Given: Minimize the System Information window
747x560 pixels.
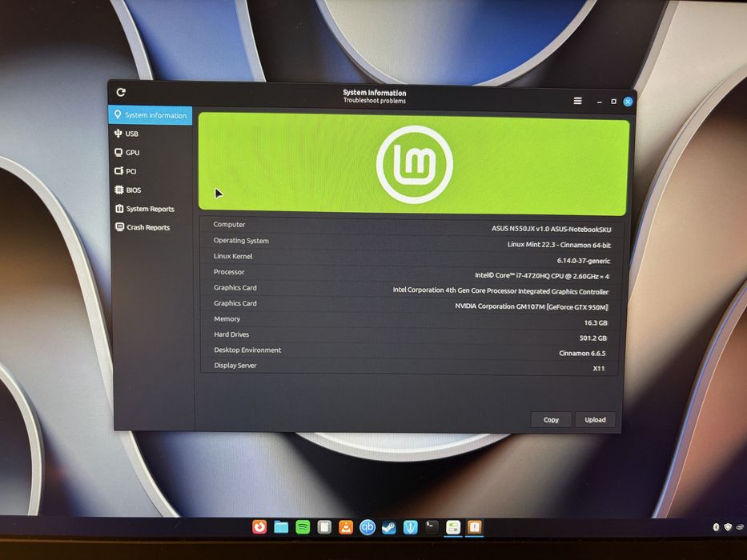Looking at the screenshot, I should (x=600, y=102).
